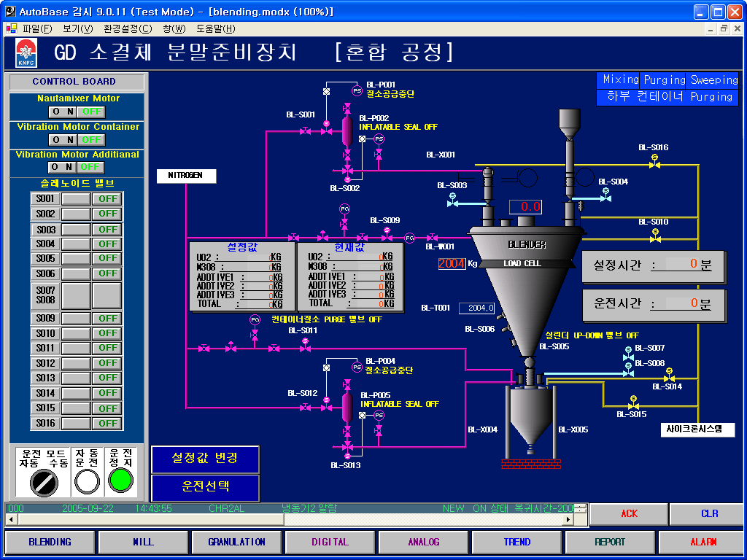The image size is (747, 560).
Task: Click the BL-T001 weight value field
Action: [x=478, y=308]
